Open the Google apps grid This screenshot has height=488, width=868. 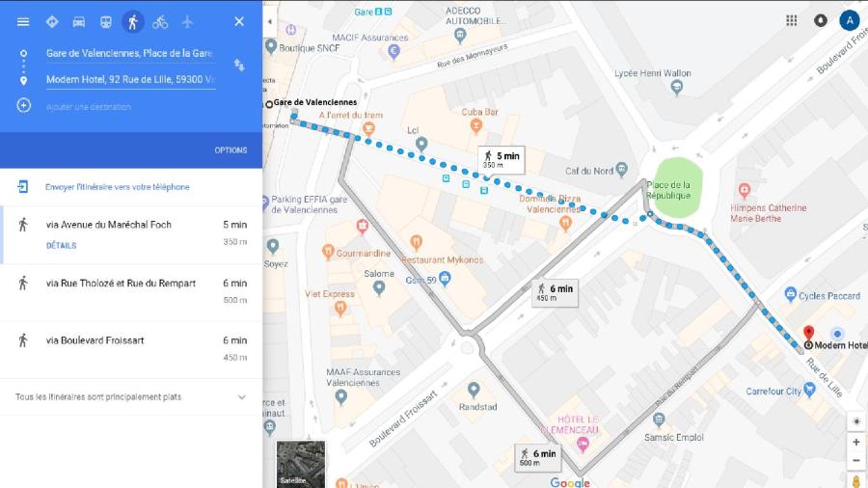point(792,20)
